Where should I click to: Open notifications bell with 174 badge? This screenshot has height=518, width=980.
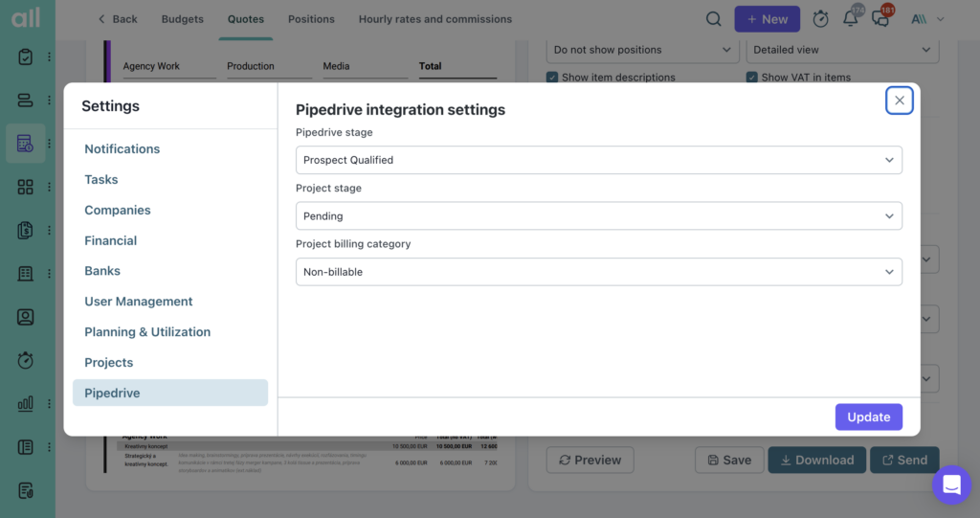coord(851,17)
